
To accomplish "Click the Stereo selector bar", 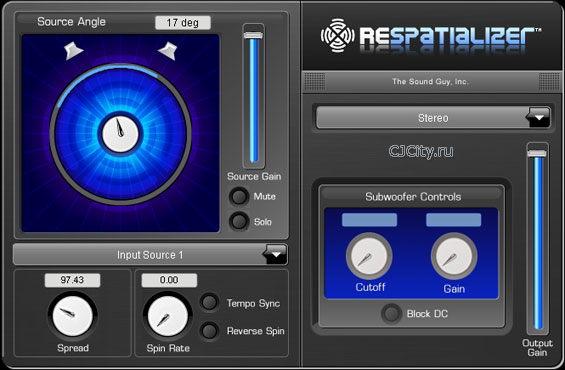I will 433,117.
